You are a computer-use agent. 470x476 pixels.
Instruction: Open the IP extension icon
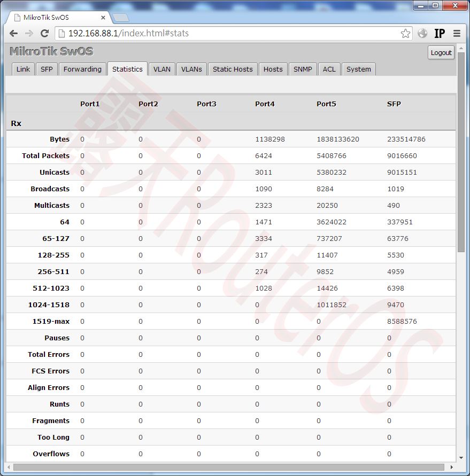pyautogui.click(x=440, y=33)
